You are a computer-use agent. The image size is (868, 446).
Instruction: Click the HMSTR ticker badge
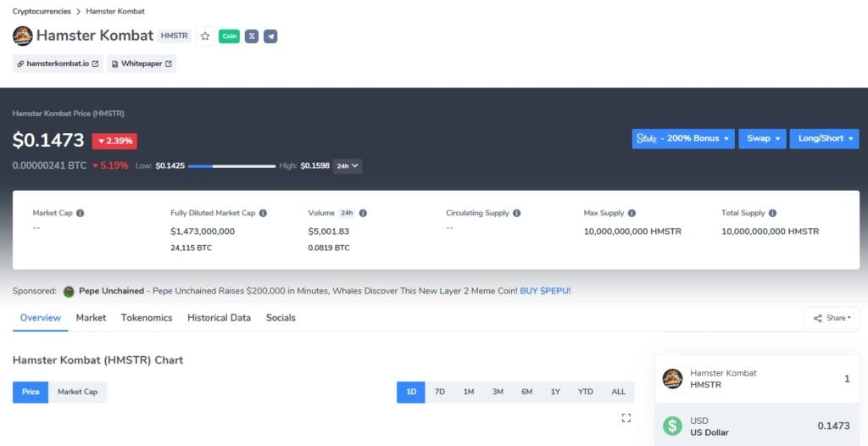[x=175, y=36]
